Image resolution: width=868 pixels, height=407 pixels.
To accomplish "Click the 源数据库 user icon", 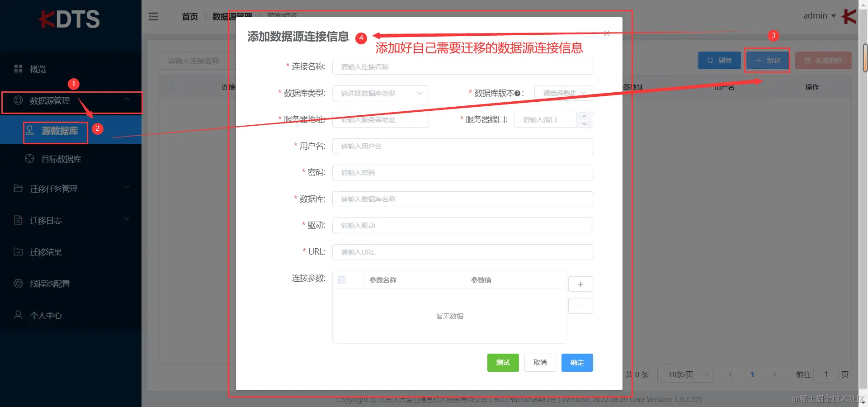I will 30,131.
